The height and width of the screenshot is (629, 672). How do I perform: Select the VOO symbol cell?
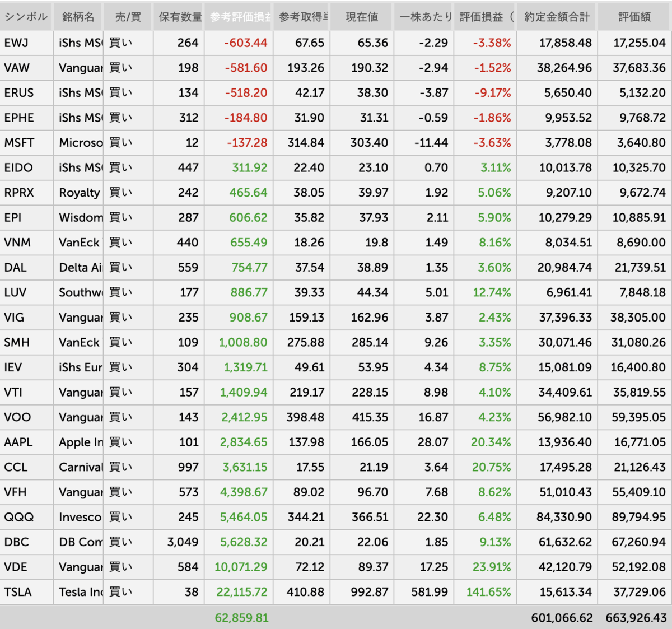[26, 417]
